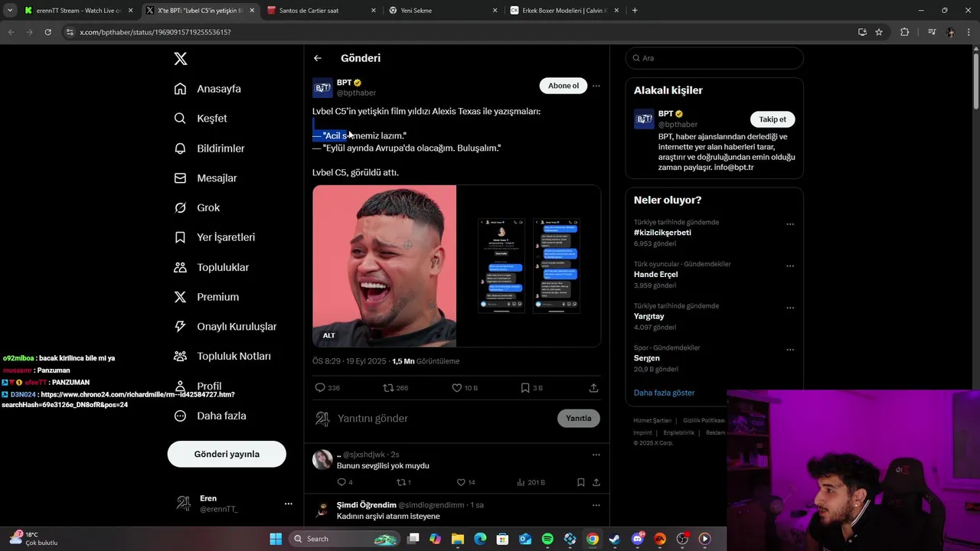
Task: Open Chrome extensions puzzle icon
Action: click(905, 32)
